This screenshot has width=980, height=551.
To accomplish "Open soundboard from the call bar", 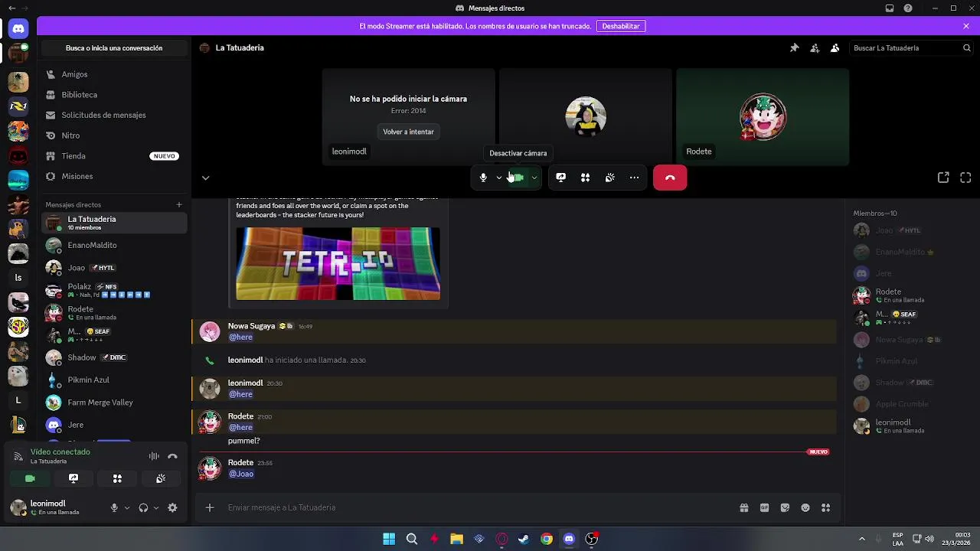I will click(x=610, y=178).
